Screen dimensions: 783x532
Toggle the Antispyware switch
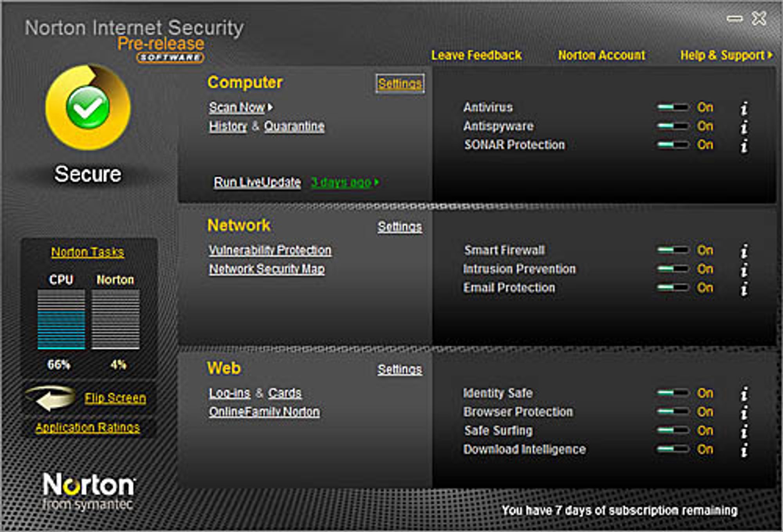(673, 126)
